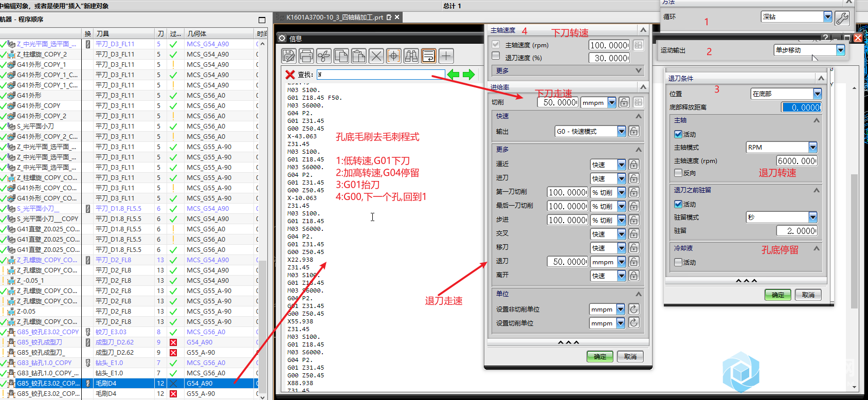Click the crosshair target icon in the 信息 toolbar
Image resolution: width=868 pixels, height=400 pixels.
[x=394, y=56]
